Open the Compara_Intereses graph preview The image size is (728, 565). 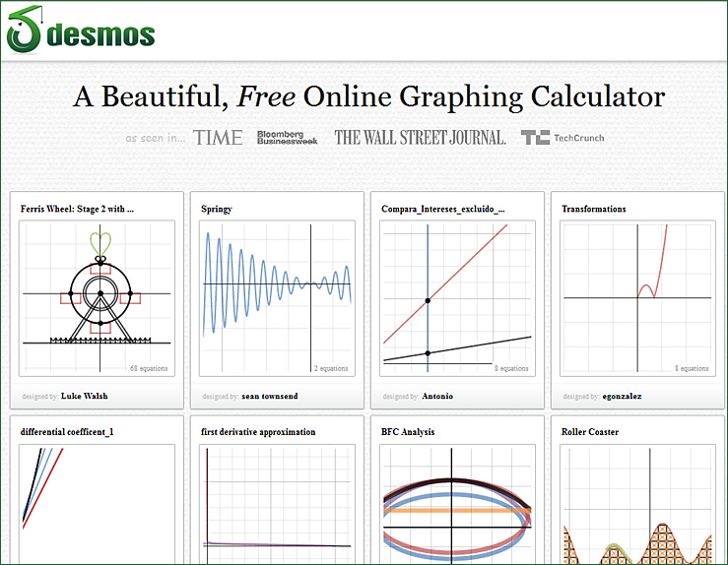[x=457, y=298]
